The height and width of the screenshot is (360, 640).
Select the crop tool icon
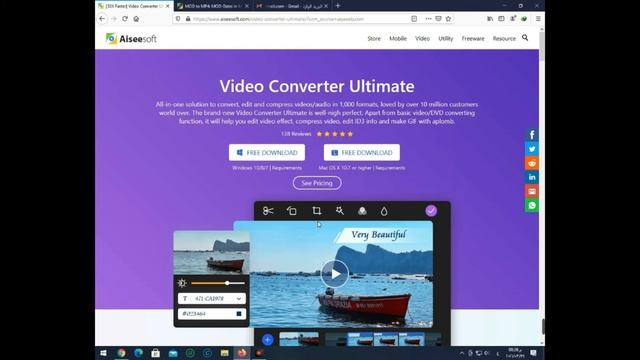coord(316,211)
